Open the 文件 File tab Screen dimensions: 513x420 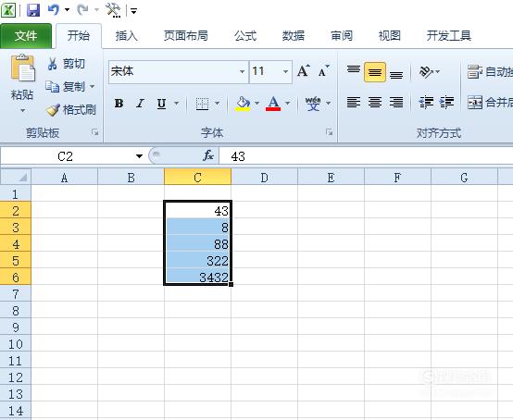coord(26,36)
